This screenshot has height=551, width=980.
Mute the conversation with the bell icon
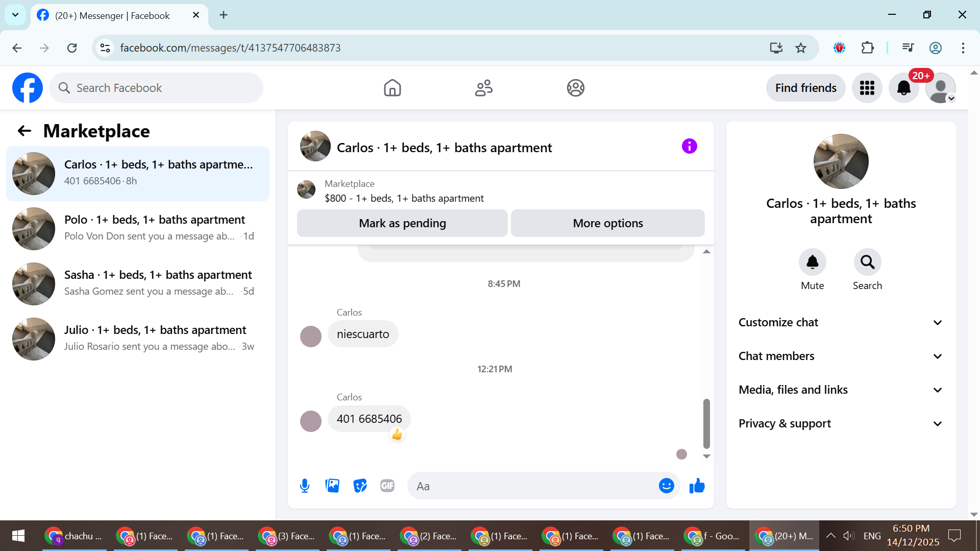[x=812, y=262]
